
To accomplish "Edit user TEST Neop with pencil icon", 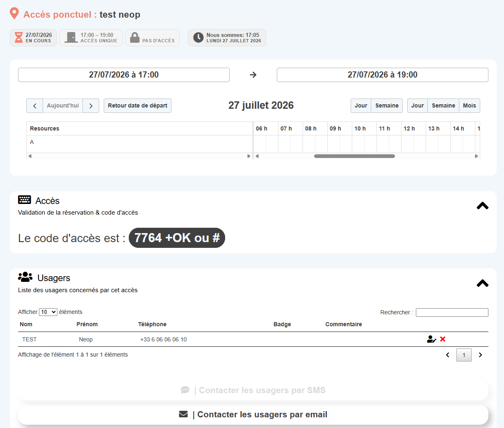I will tap(431, 339).
